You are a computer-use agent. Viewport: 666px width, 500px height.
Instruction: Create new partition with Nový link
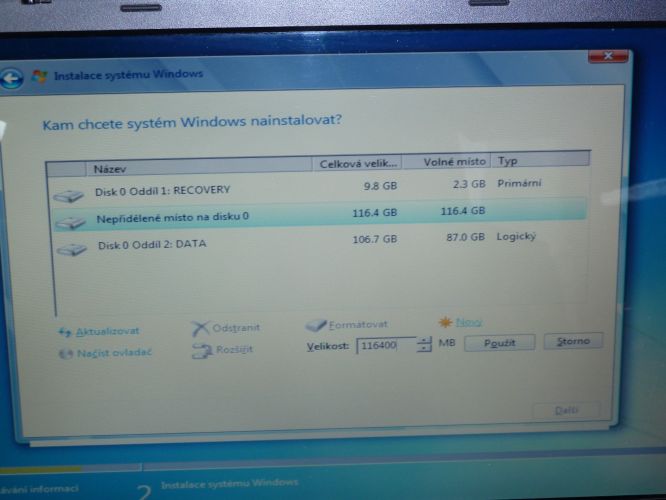(x=468, y=322)
